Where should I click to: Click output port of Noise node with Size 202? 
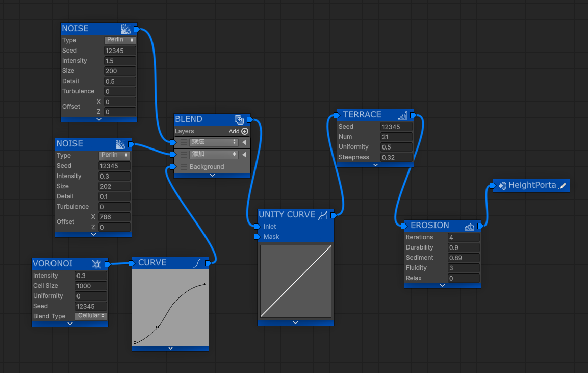131,144
